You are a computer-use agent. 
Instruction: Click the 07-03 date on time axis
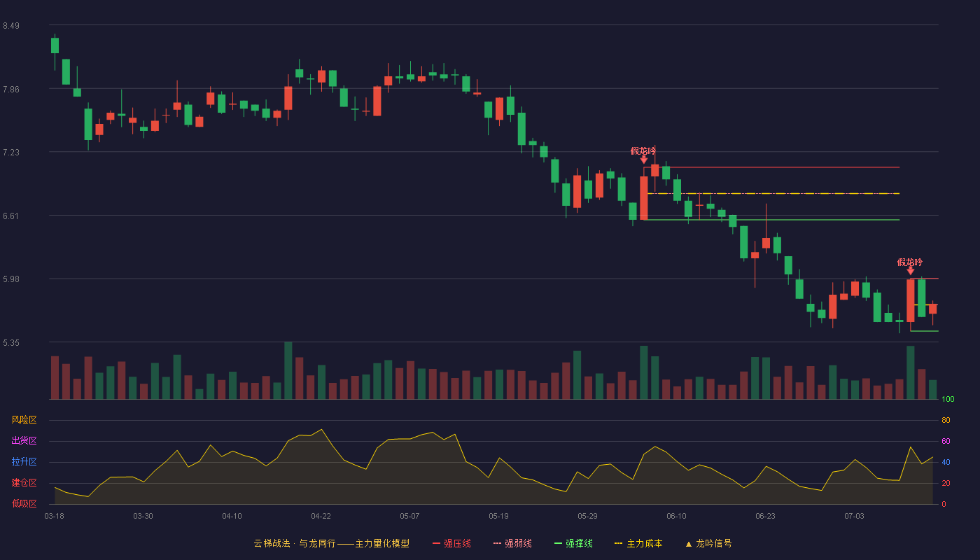click(x=854, y=516)
